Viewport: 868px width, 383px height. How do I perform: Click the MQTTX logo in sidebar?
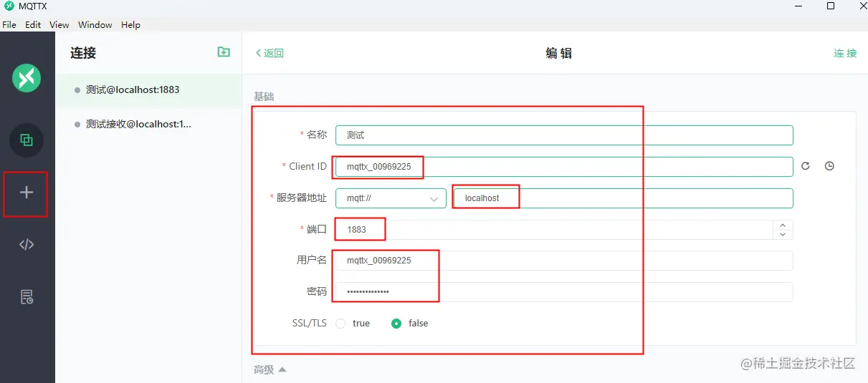click(27, 77)
